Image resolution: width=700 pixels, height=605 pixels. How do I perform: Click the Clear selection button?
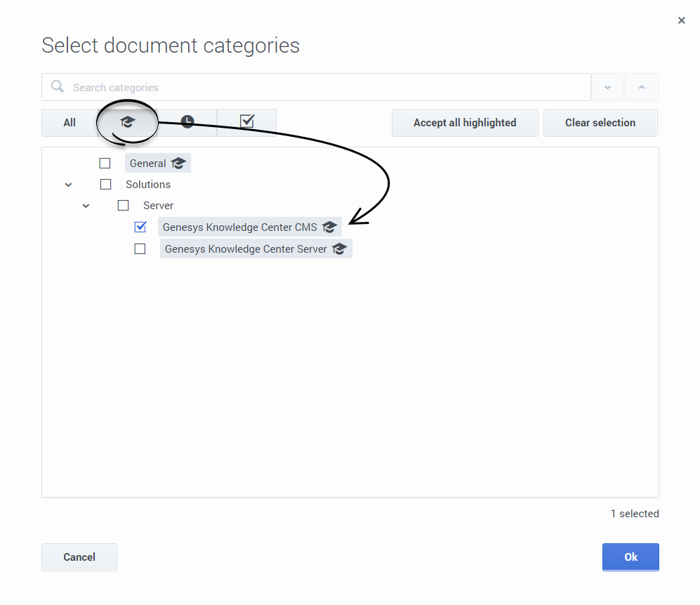(600, 123)
